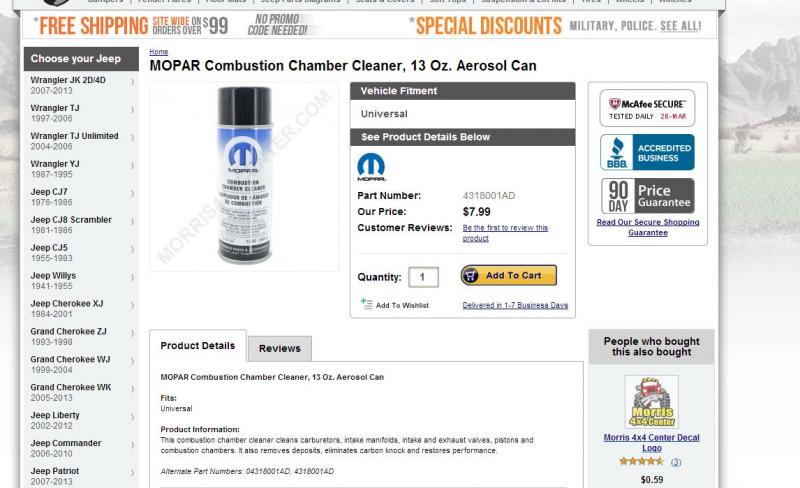Click the MOPAR brand logo above Part Number
This screenshot has height=488, width=800.
(371, 167)
